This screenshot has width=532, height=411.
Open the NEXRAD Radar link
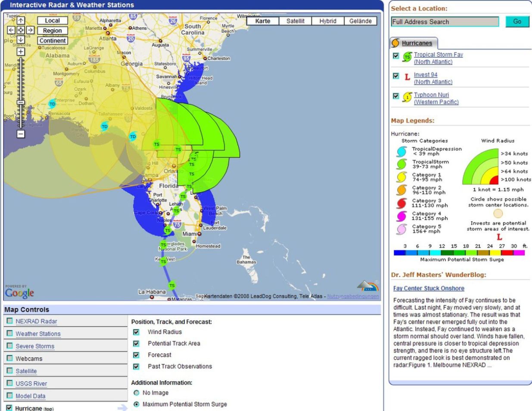(36, 321)
